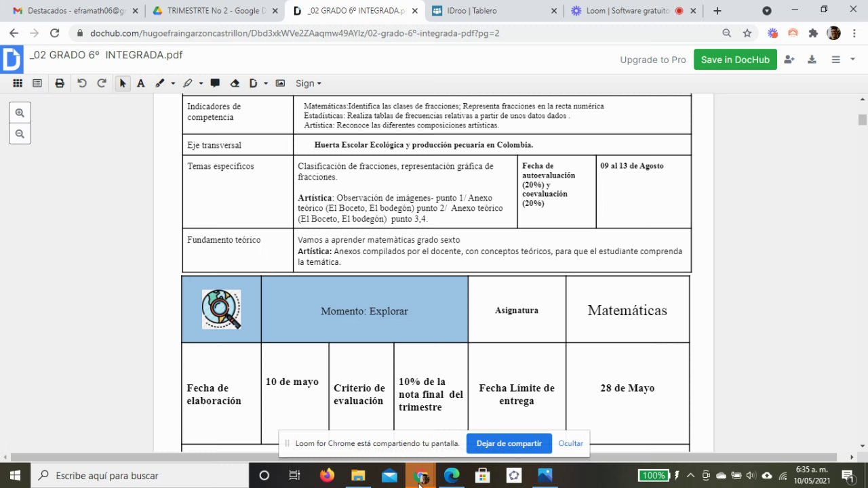The image size is (868, 488).
Task: Open the Windows Start menu
Action: point(15,476)
